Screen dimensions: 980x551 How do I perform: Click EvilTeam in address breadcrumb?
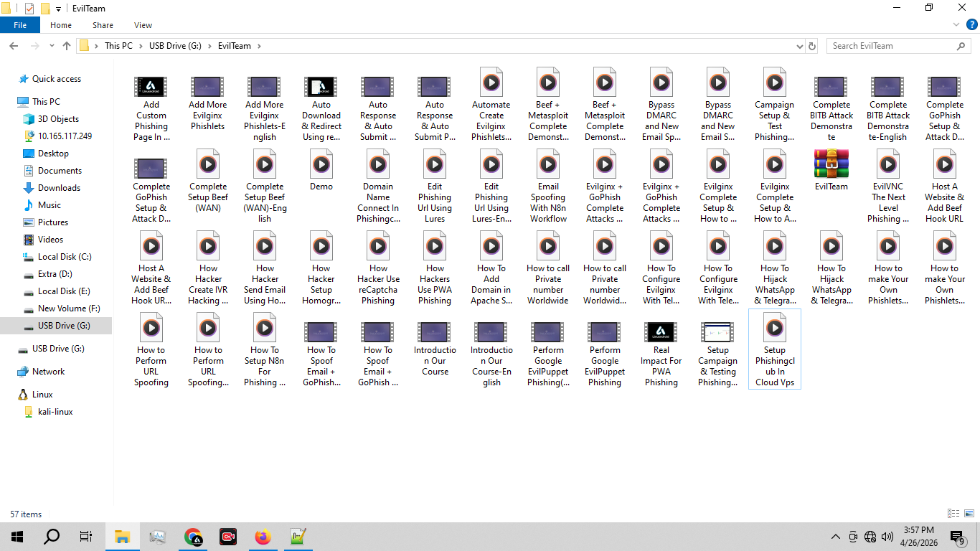point(235,46)
